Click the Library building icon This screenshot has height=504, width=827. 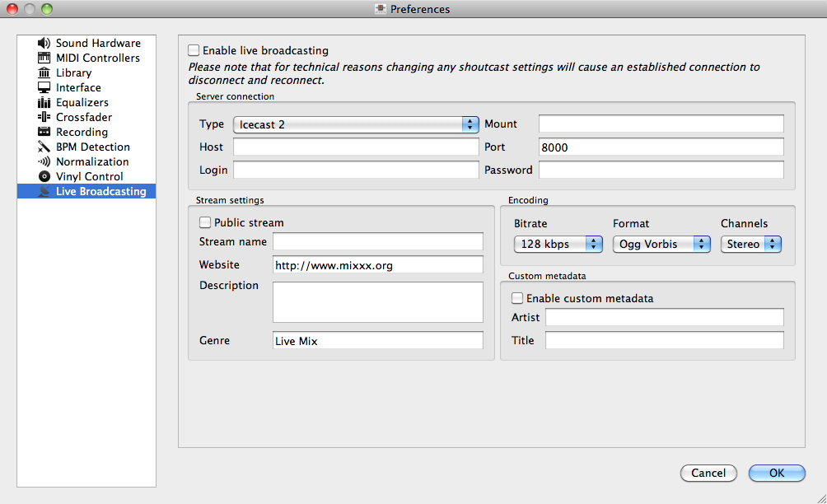tap(44, 72)
